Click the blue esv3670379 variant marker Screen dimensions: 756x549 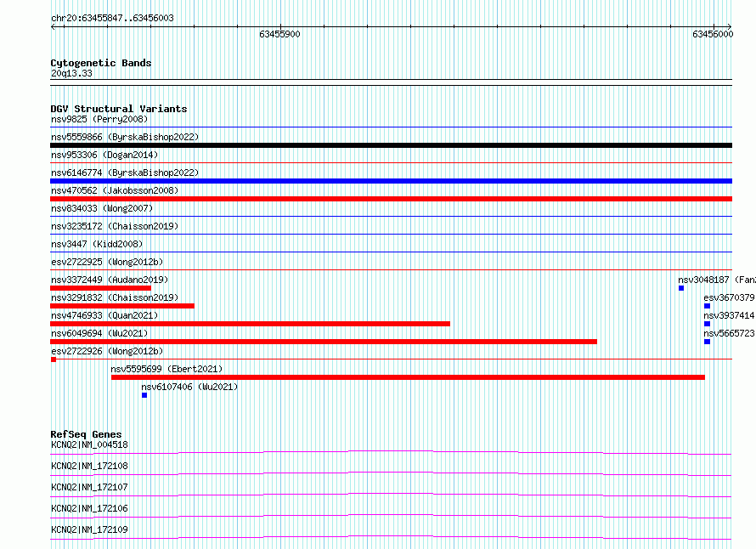point(707,306)
